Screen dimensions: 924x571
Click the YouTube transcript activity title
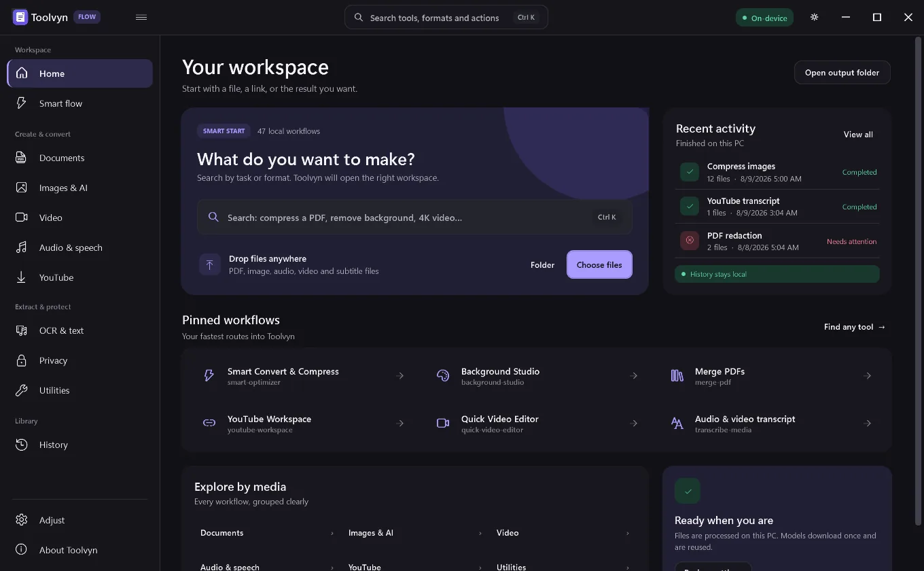(x=743, y=201)
